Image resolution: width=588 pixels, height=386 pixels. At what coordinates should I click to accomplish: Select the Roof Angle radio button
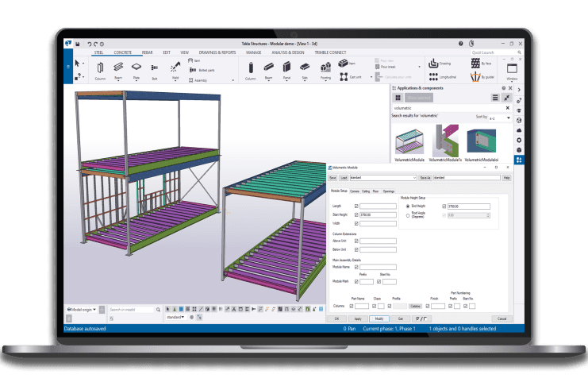pyautogui.click(x=409, y=214)
